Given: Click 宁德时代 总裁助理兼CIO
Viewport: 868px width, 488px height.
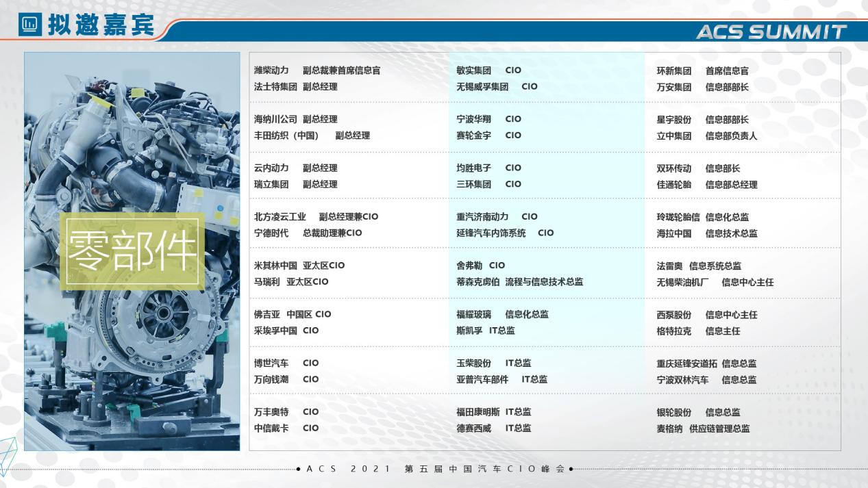Looking at the screenshot, I should coord(308,233).
